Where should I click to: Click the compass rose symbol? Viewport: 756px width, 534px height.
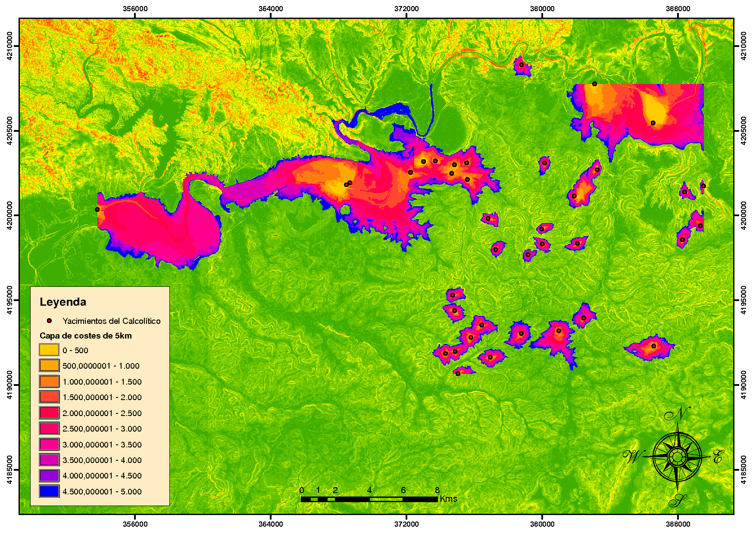[677, 457]
